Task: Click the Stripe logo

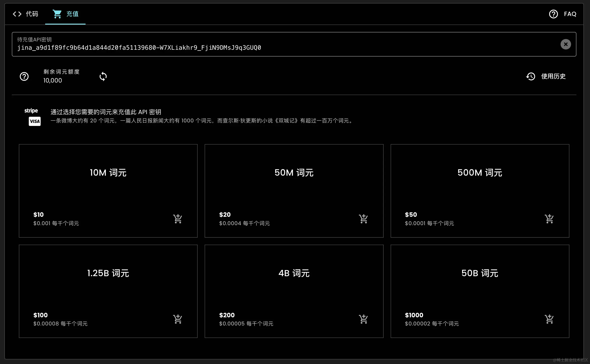Action: click(31, 111)
